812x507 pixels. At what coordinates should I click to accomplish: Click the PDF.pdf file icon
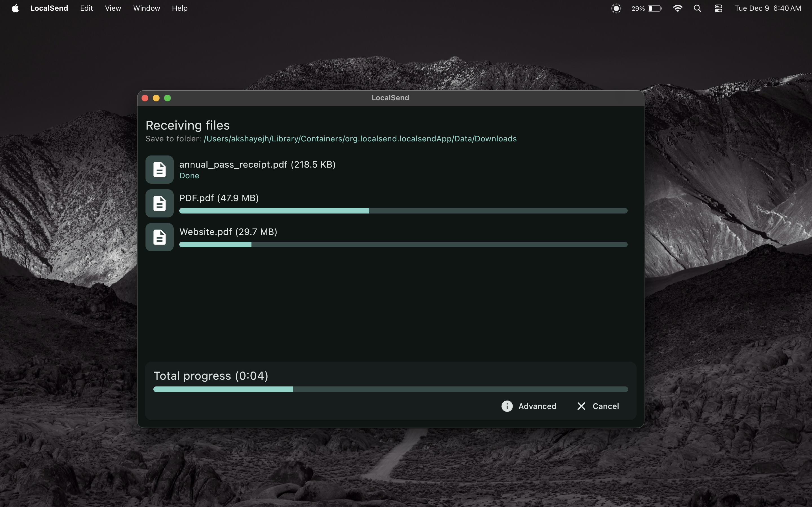tap(159, 203)
